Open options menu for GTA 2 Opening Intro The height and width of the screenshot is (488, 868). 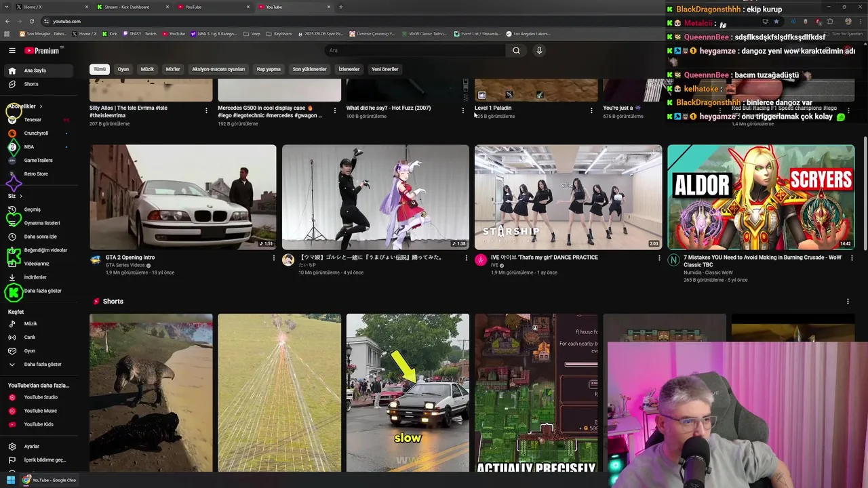point(274,258)
